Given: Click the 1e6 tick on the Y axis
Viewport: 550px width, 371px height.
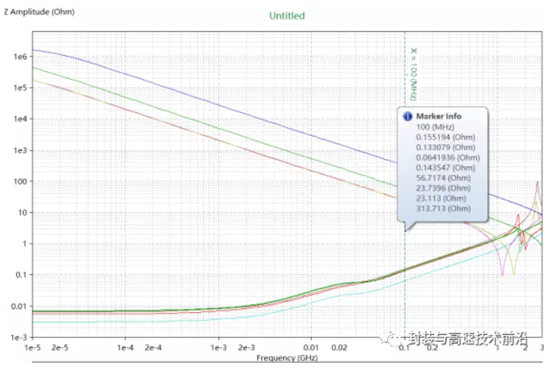Looking at the screenshot, I should point(20,56).
